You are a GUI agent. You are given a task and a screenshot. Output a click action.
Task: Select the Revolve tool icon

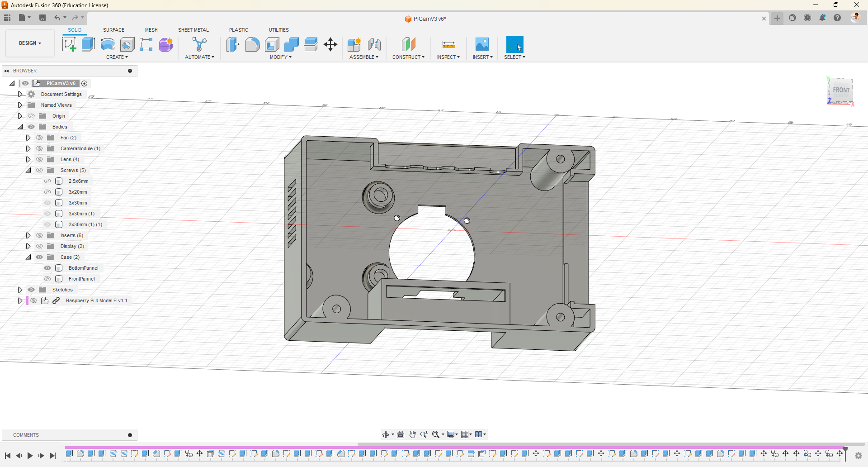pyautogui.click(x=108, y=44)
